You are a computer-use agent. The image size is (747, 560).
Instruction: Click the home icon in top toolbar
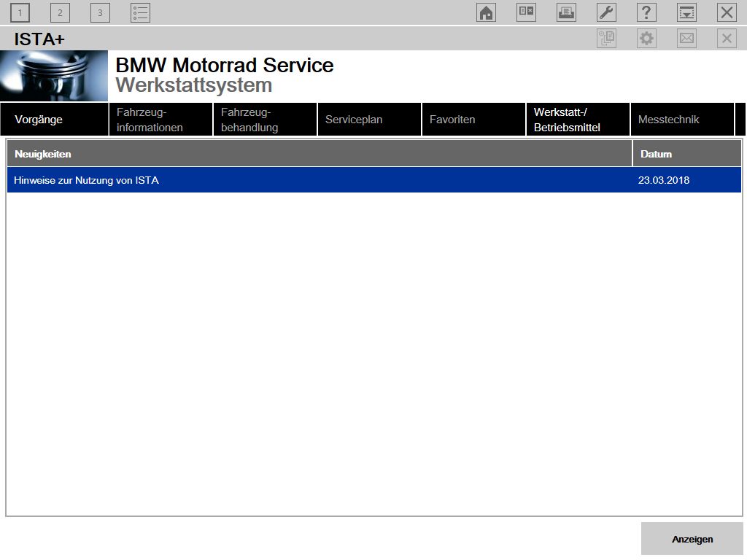(x=486, y=12)
